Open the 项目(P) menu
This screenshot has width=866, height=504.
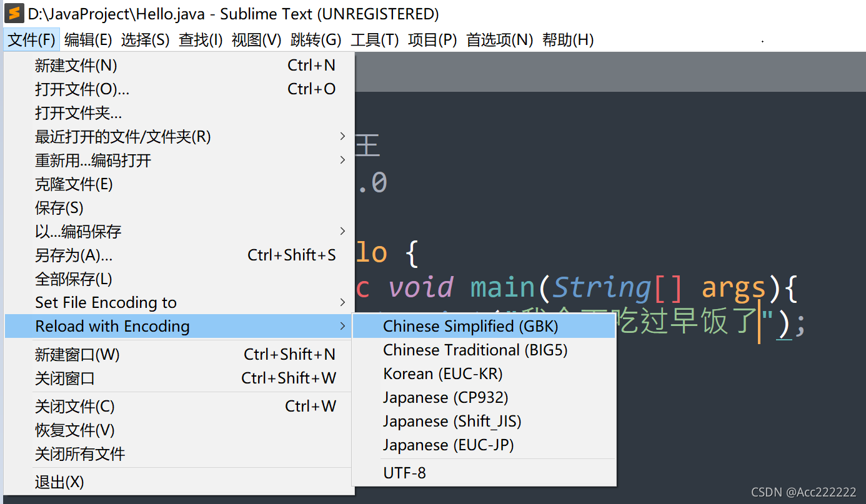pos(432,41)
